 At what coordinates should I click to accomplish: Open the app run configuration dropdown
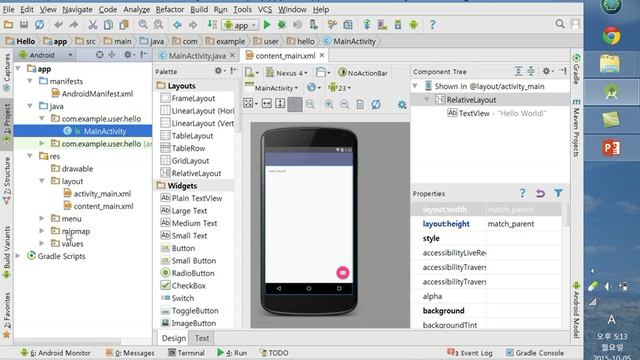(x=240, y=25)
